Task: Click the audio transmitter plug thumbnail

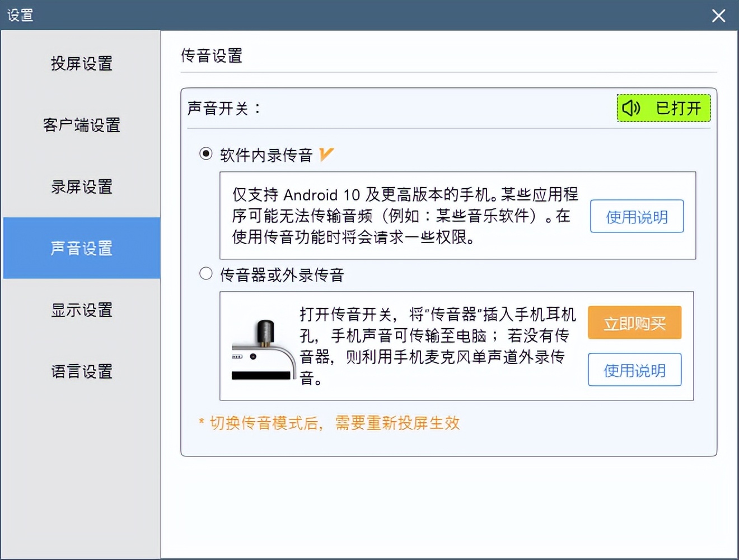Action: pos(263,347)
